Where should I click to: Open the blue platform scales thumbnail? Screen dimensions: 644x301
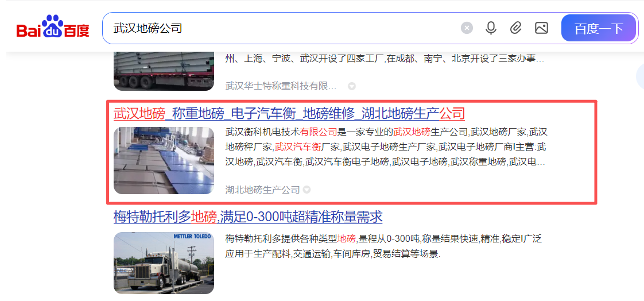pos(164,160)
